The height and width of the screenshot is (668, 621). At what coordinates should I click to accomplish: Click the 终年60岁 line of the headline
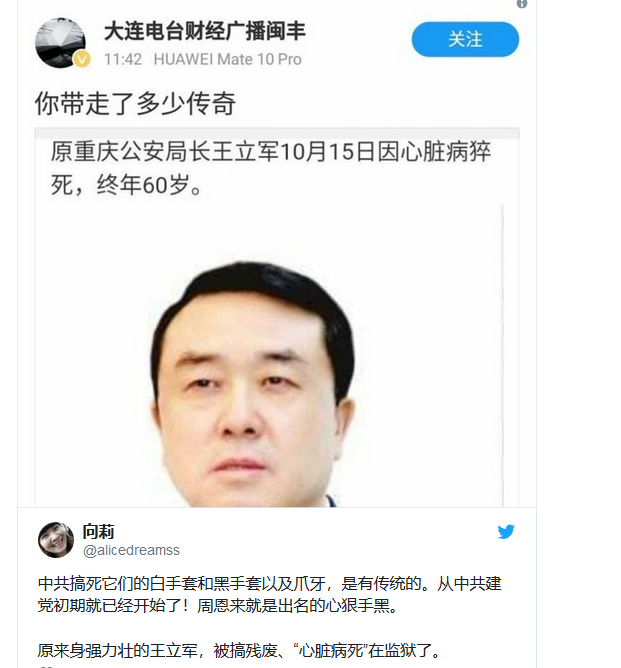[126, 185]
